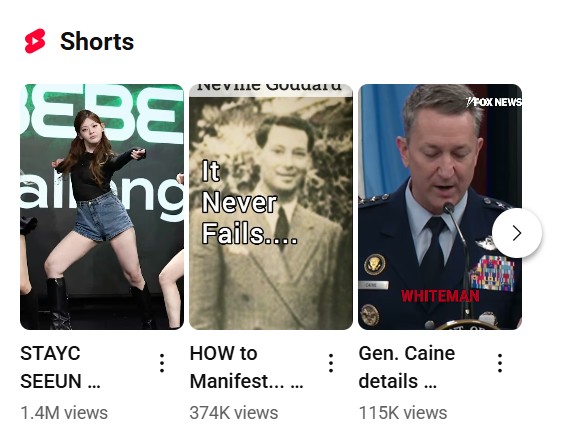
Task: Open the STAYC SEEUN dance thumbnail
Action: point(102,207)
